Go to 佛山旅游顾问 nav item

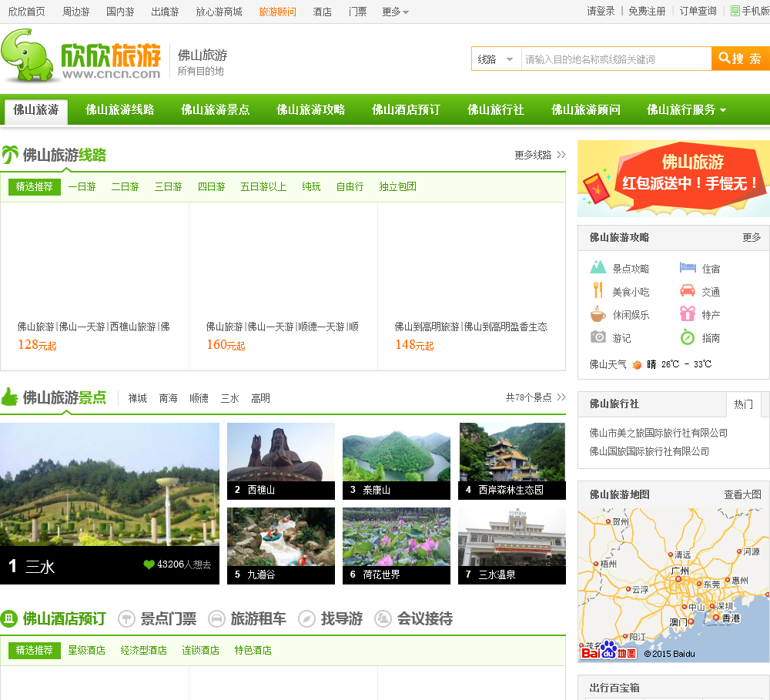click(585, 109)
